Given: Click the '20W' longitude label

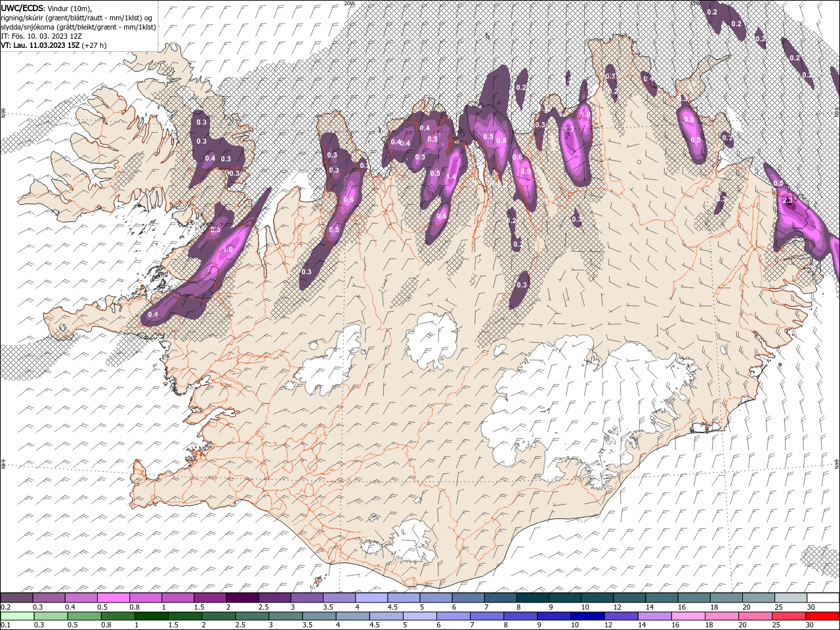Looking at the screenshot, I should pyautogui.click(x=349, y=3).
